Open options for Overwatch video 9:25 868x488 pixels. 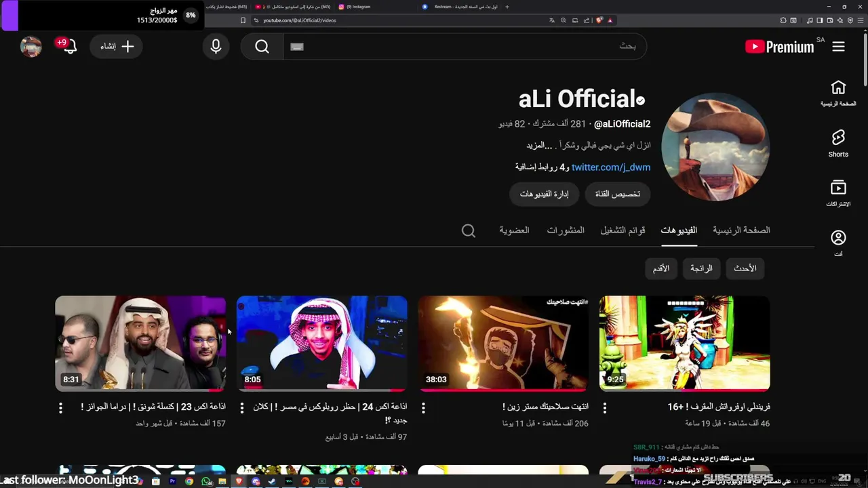605,408
